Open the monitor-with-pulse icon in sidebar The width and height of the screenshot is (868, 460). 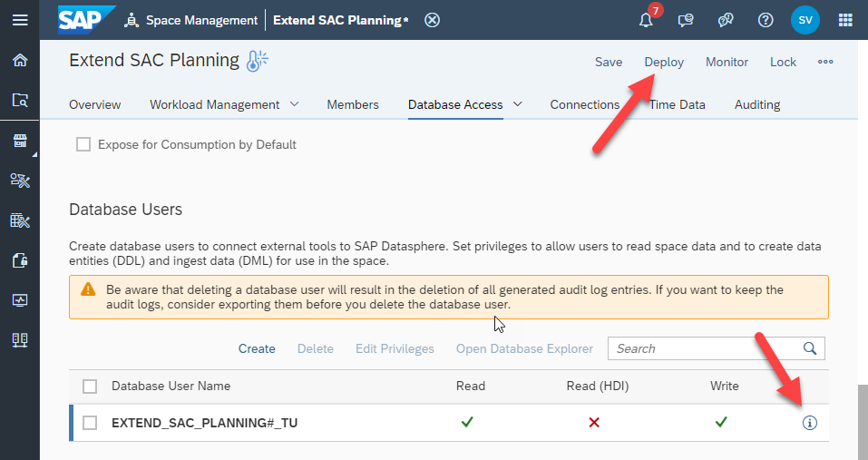pyautogui.click(x=20, y=300)
